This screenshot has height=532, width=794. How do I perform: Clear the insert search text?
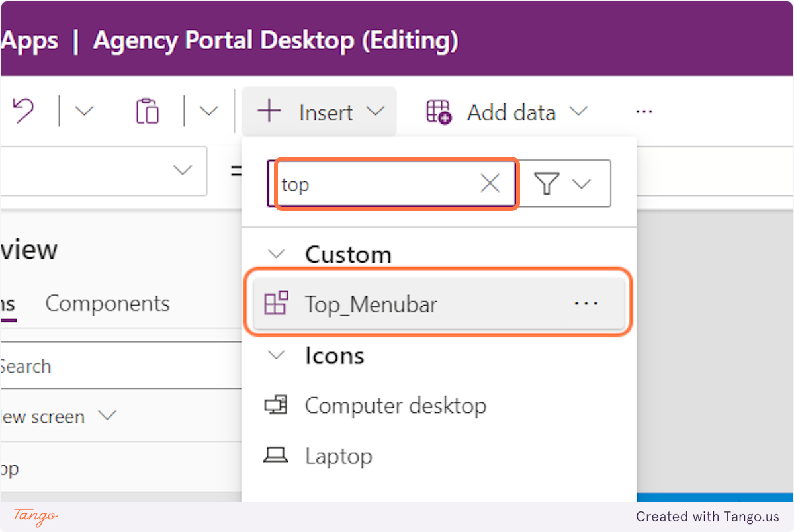click(490, 184)
